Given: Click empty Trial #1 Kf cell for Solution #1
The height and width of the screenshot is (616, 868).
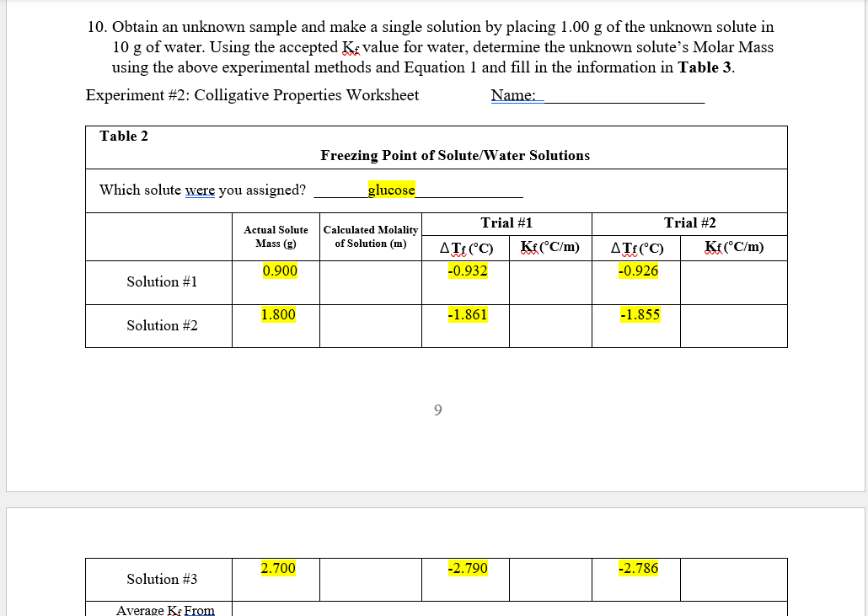Looking at the screenshot, I should (x=550, y=282).
